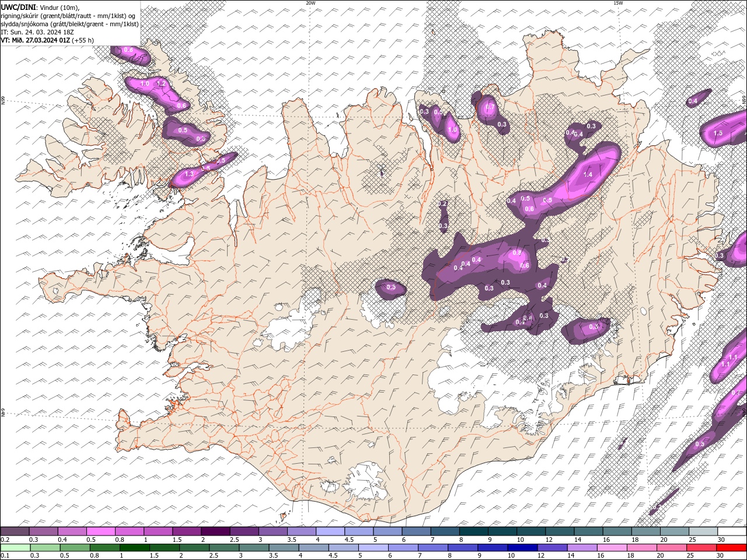Click the '0.2' label in the purple legend row
This screenshot has width=747, height=560.
pos(5,540)
